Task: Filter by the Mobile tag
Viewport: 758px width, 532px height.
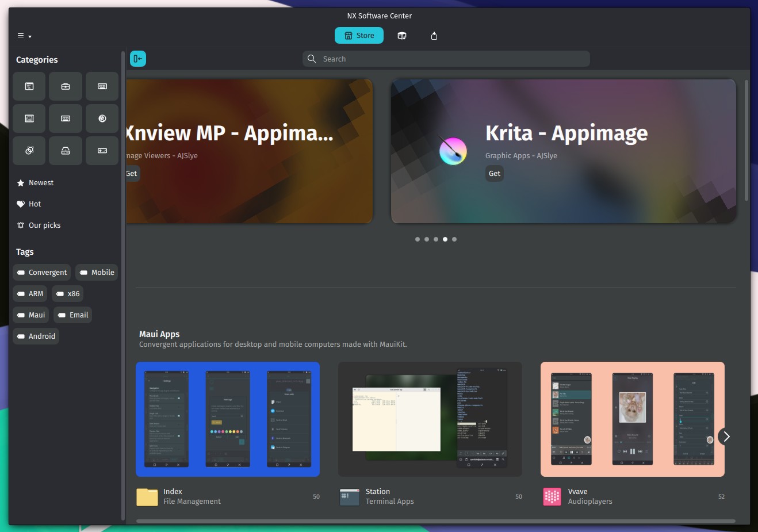Action: click(97, 273)
